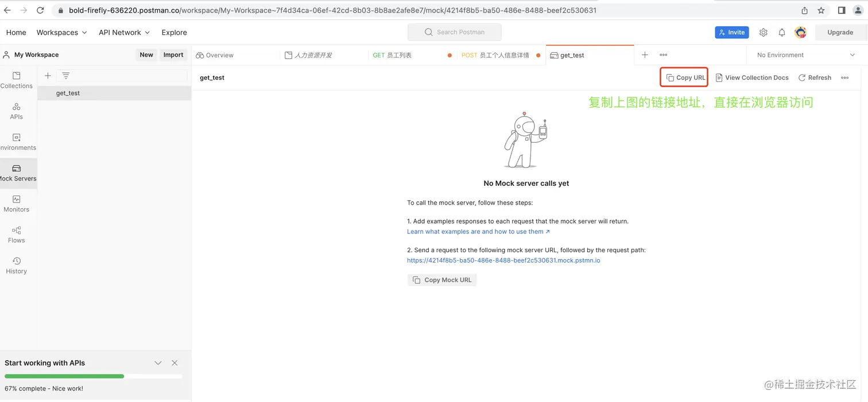Viewport: 868px width, 402px height.
Task: Open the Learn what examples are link
Action: coord(478,232)
